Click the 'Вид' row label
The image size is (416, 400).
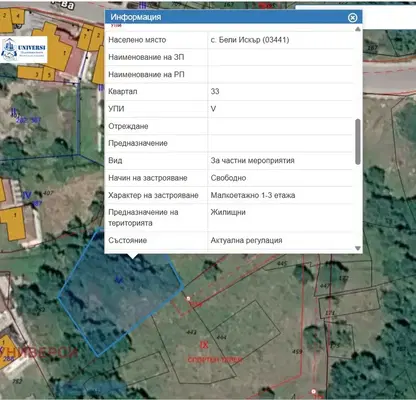tap(115, 161)
